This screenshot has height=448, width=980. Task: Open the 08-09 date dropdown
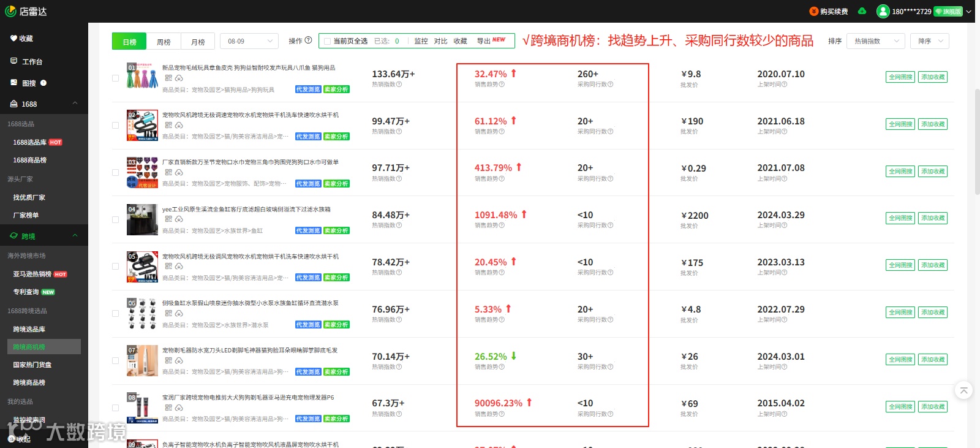point(249,41)
